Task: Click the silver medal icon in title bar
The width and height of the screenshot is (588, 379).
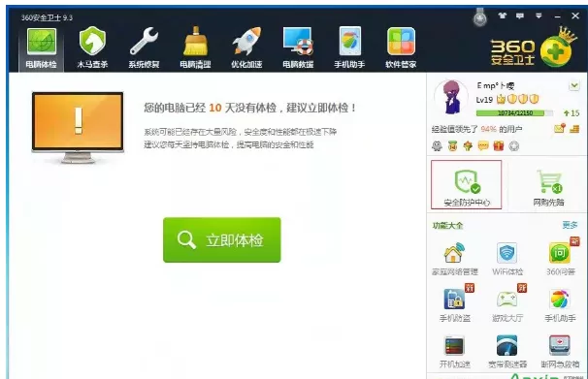Action: pyautogui.click(x=479, y=17)
